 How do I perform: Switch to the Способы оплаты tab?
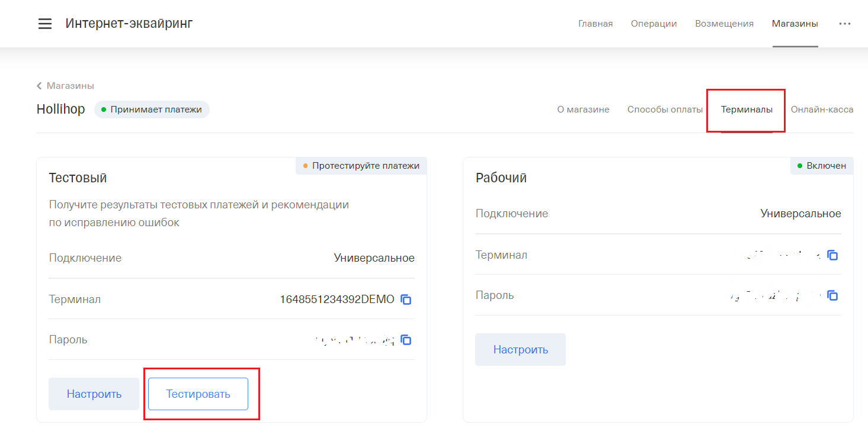pyautogui.click(x=665, y=110)
